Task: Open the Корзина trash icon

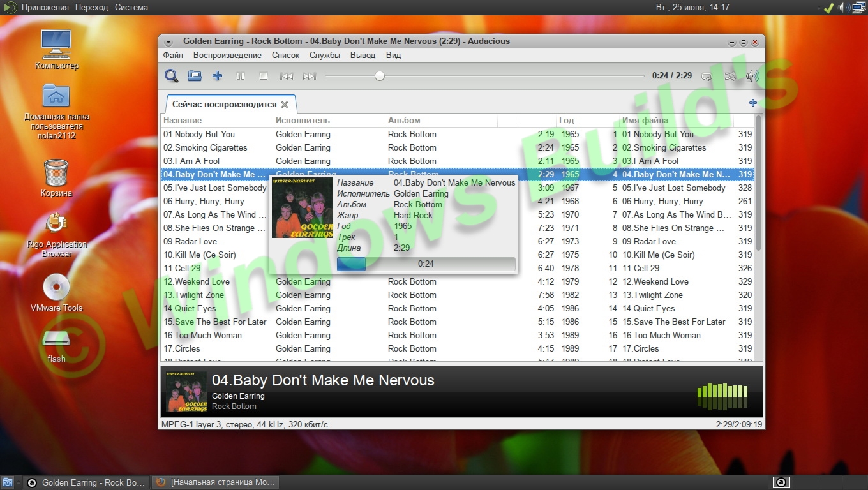Action: tap(56, 177)
